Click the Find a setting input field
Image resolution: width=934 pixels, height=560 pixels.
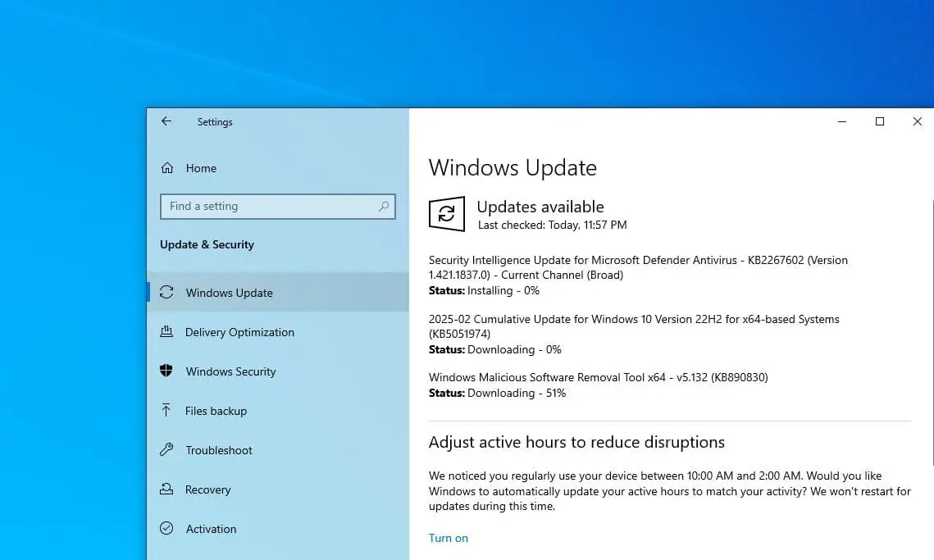(262, 207)
